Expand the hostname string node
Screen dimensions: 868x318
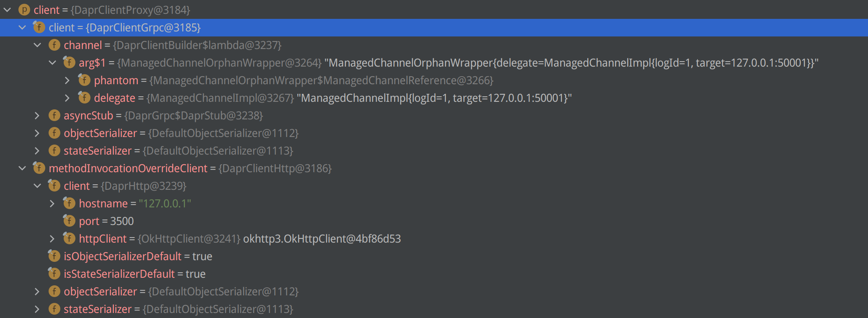point(52,203)
